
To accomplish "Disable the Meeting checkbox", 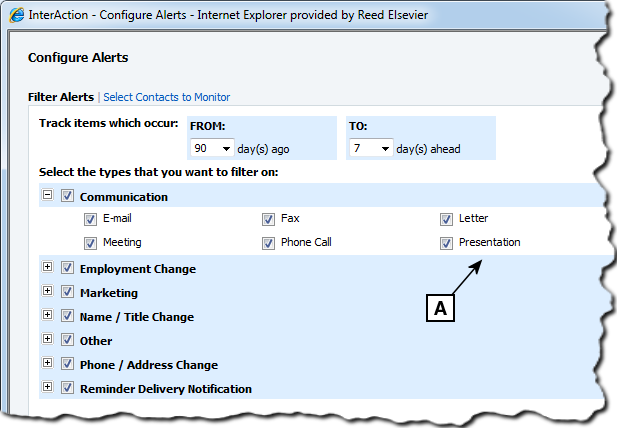I will (x=90, y=243).
